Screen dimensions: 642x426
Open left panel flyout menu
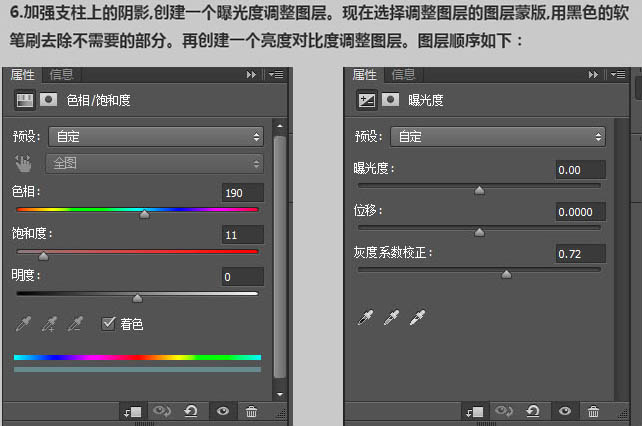[x=276, y=75]
